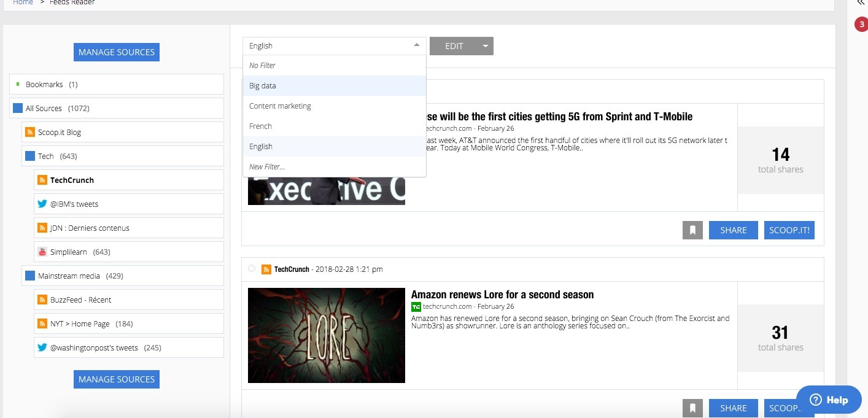Open article "Amazon renews Lore for a second season"
This screenshot has width=868, height=418.
503,295
